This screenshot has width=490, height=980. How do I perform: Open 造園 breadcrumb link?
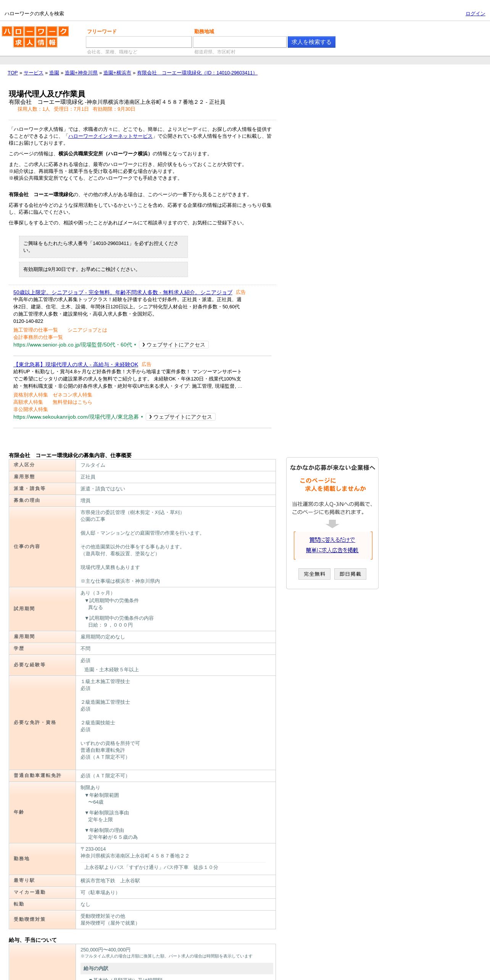pyautogui.click(x=54, y=73)
